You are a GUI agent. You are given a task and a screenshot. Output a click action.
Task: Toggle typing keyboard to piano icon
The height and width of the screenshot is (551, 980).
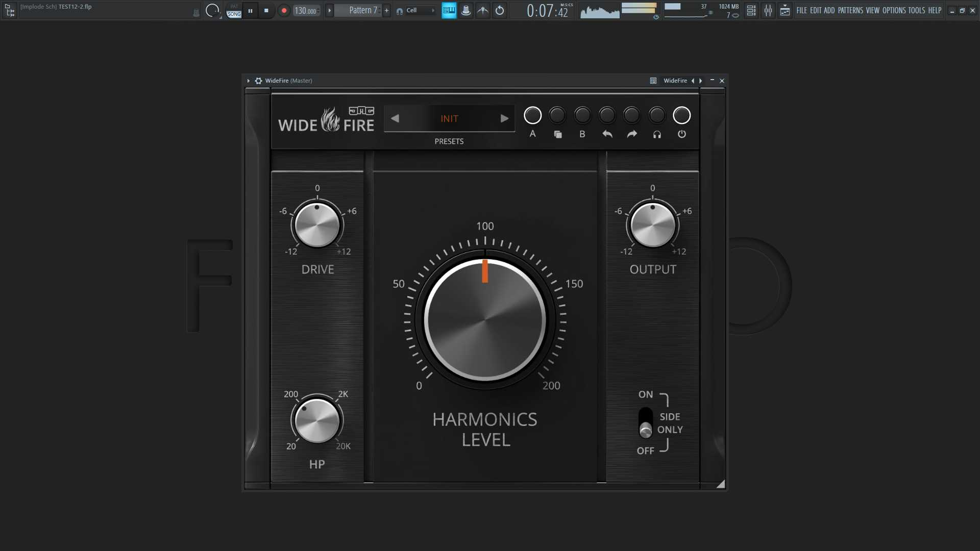point(449,10)
